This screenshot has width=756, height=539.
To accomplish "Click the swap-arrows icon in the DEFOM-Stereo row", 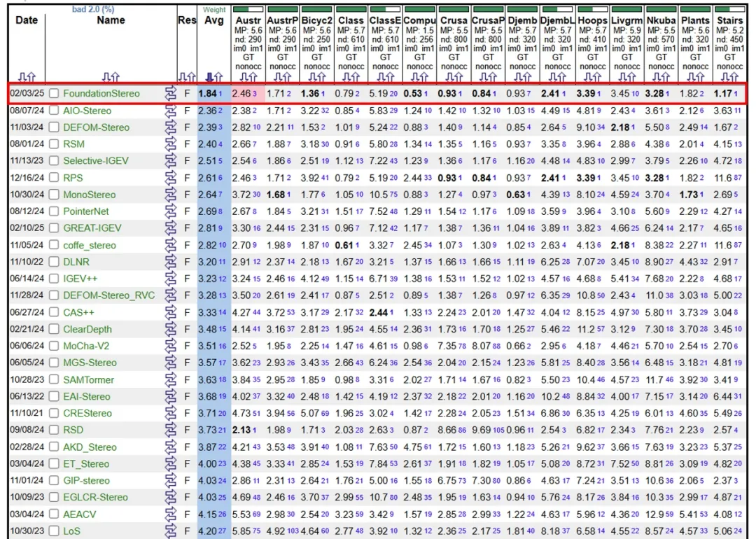I will coord(170,127).
